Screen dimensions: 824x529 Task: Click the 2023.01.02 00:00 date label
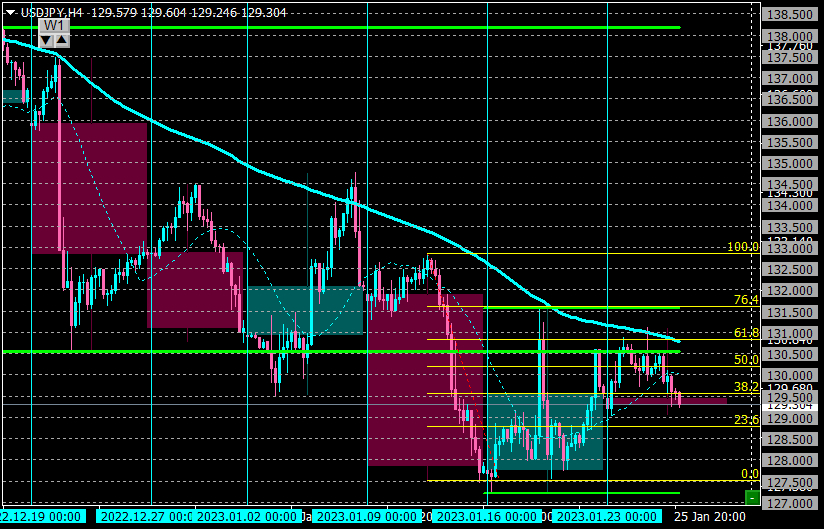click(246, 516)
